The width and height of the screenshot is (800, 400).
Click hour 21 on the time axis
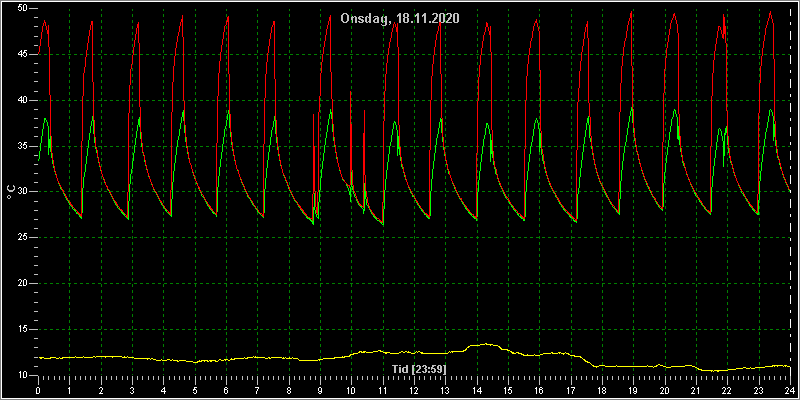[x=696, y=390]
